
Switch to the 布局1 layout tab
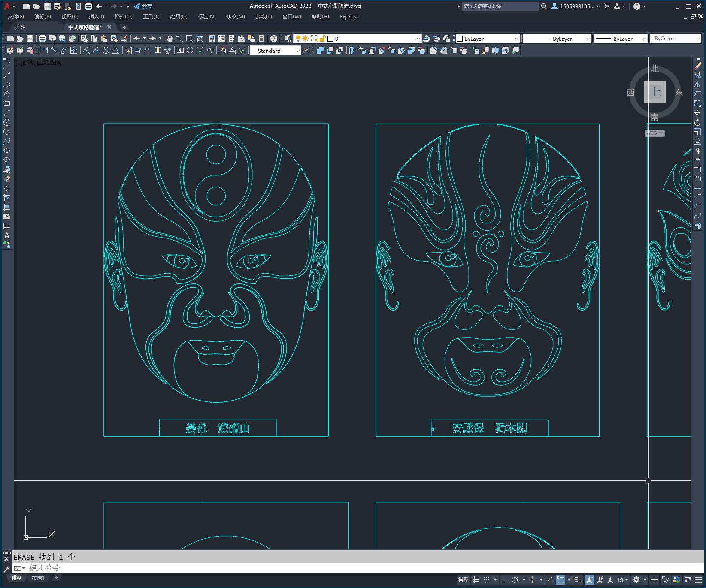click(x=38, y=578)
